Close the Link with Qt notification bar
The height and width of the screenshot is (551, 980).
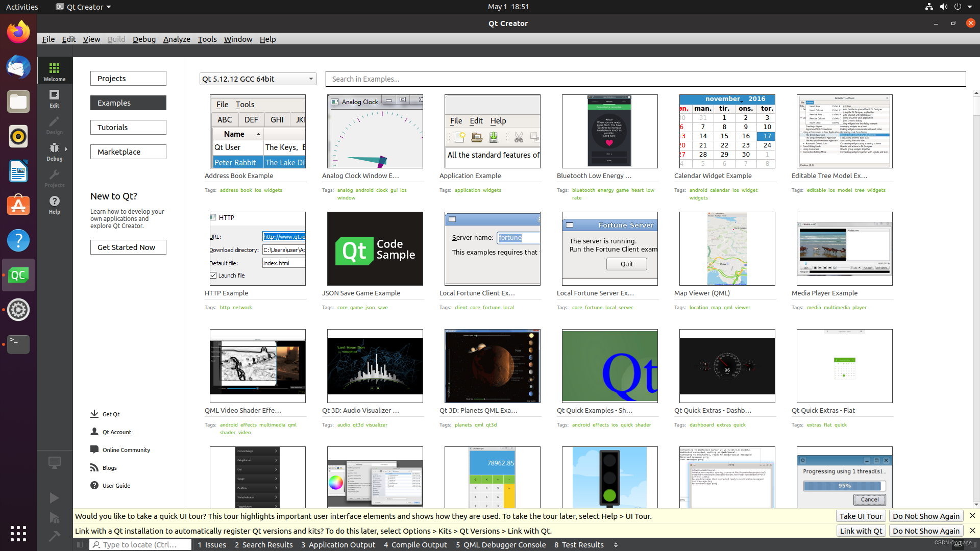972,531
